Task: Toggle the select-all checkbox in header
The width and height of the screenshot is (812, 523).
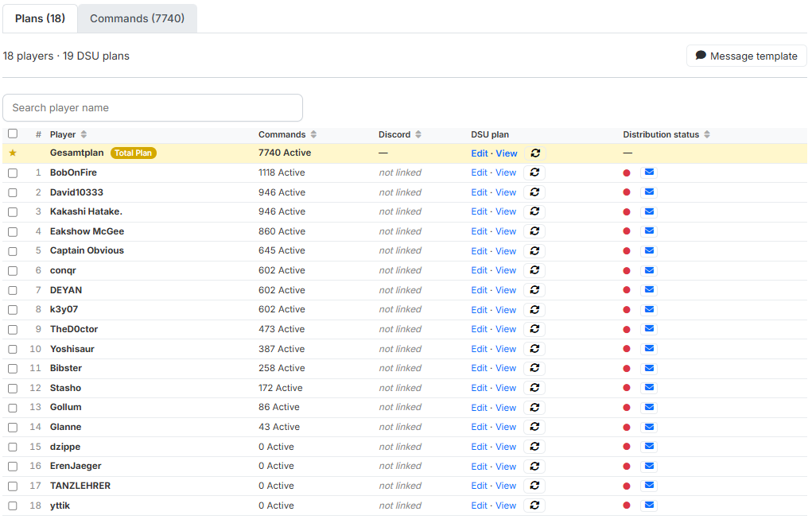Action: tap(13, 134)
